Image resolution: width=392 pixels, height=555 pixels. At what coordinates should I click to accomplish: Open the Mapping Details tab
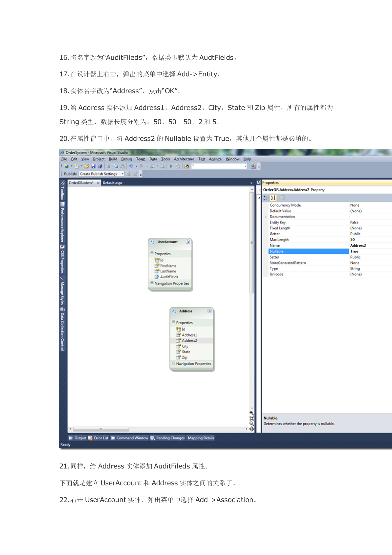(x=201, y=438)
